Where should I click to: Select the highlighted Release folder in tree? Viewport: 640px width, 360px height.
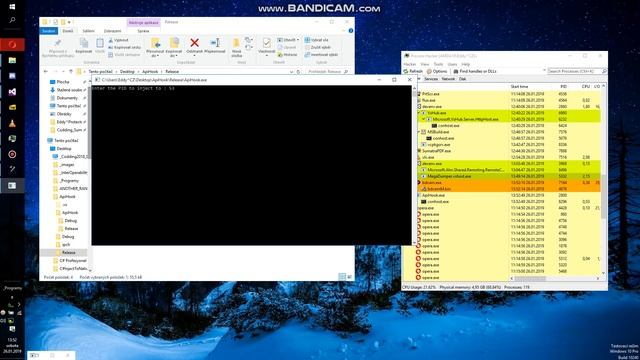pyautogui.click(x=64, y=253)
